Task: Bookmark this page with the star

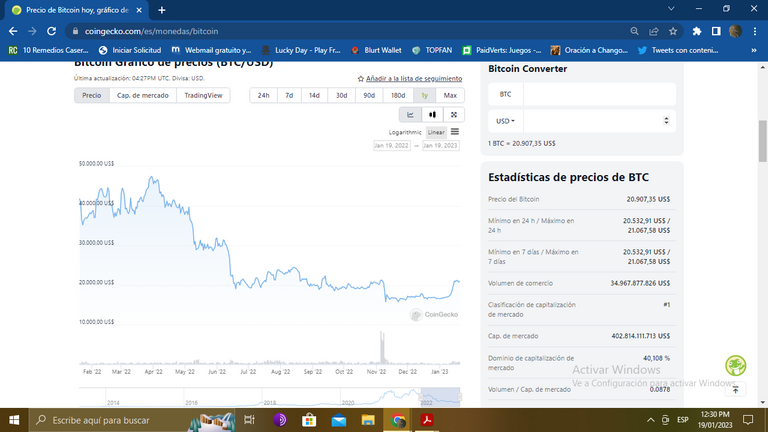Action: coord(673,31)
